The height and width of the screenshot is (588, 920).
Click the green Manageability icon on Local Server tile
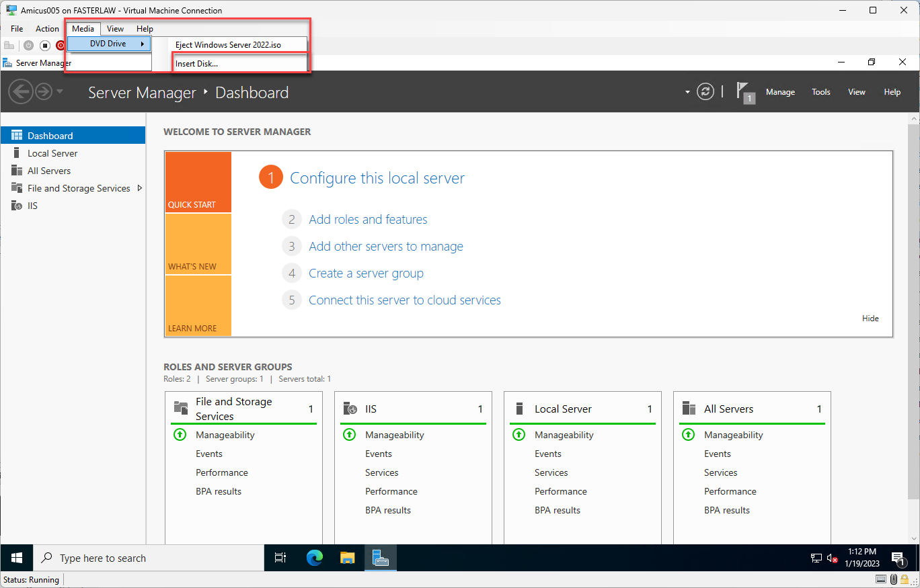click(519, 435)
